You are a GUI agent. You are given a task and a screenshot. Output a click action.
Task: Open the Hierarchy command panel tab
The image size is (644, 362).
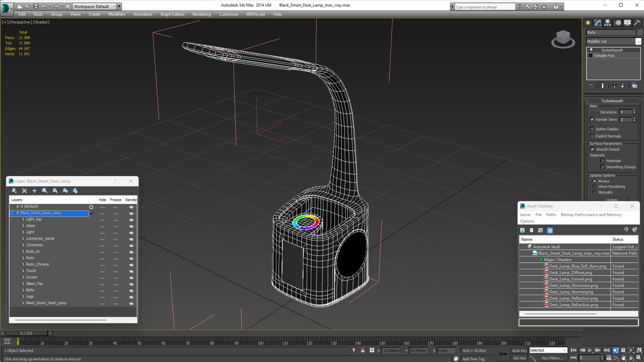607,23
